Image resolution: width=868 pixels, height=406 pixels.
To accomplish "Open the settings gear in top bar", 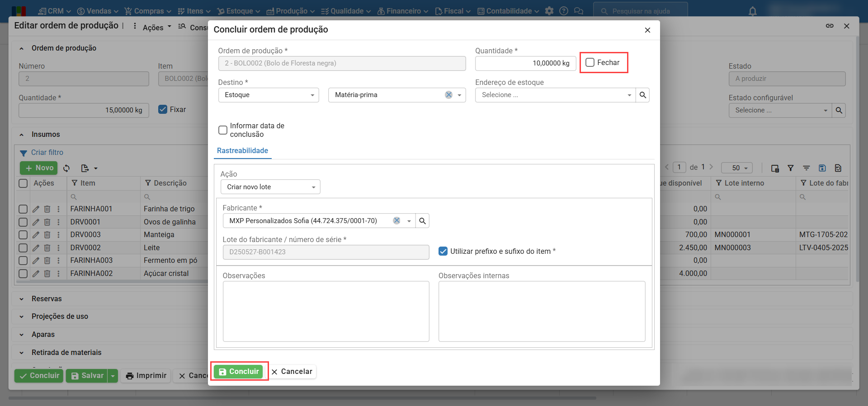I will [x=549, y=11].
